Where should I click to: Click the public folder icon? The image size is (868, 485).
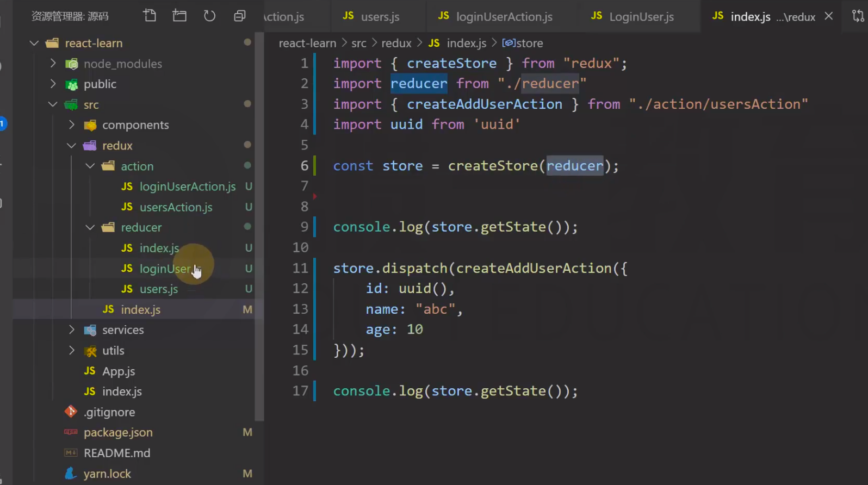pyautogui.click(x=71, y=84)
